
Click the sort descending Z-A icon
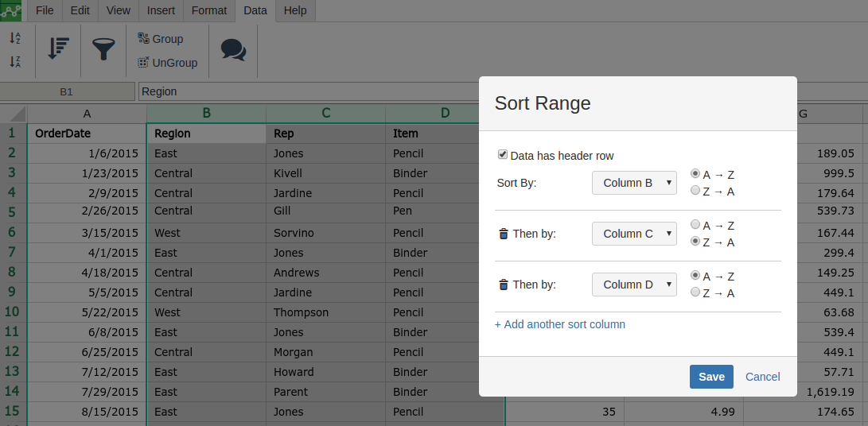pyautogui.click(x=15, y=61)
